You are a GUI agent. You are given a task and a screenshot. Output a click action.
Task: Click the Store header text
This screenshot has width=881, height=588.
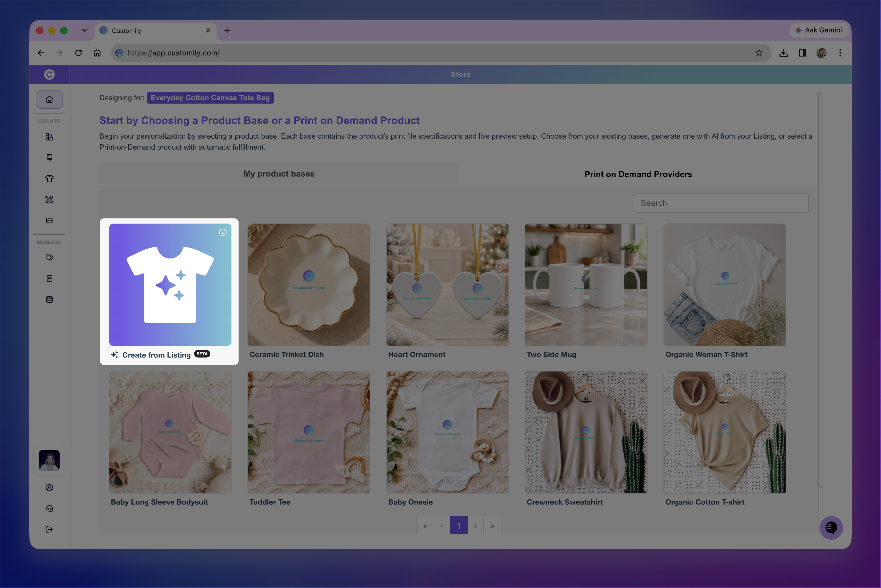461,74
